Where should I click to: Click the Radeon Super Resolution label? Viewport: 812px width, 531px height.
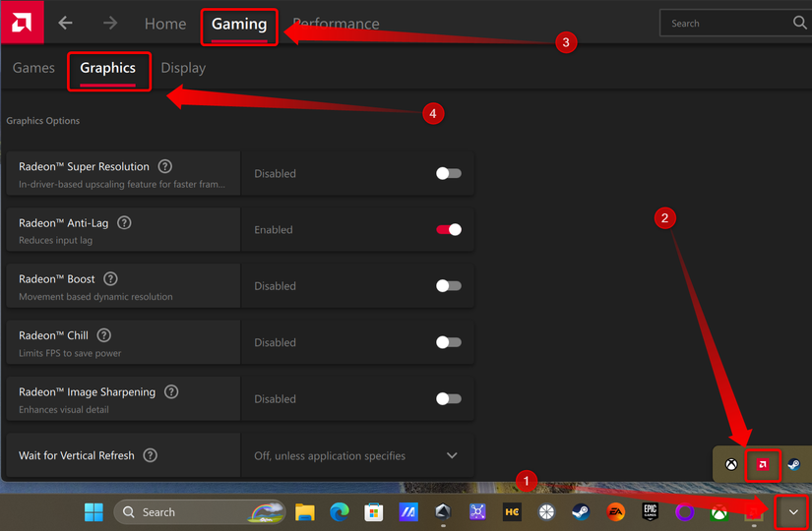click(x=84, y=166)
